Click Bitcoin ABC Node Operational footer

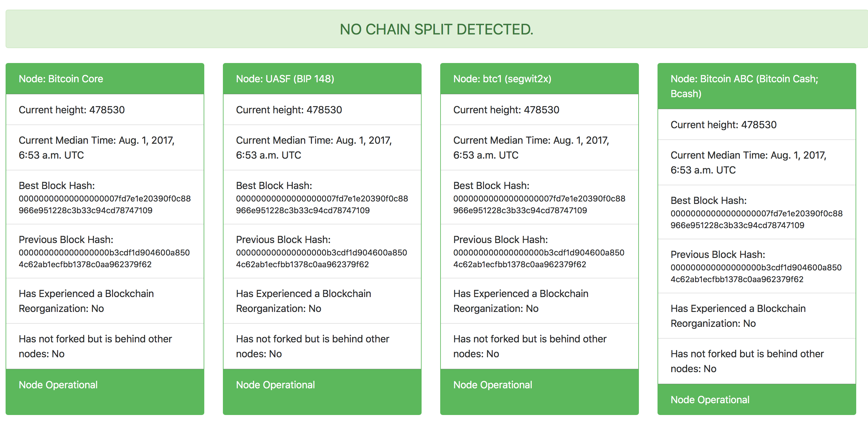pos(757,399)
